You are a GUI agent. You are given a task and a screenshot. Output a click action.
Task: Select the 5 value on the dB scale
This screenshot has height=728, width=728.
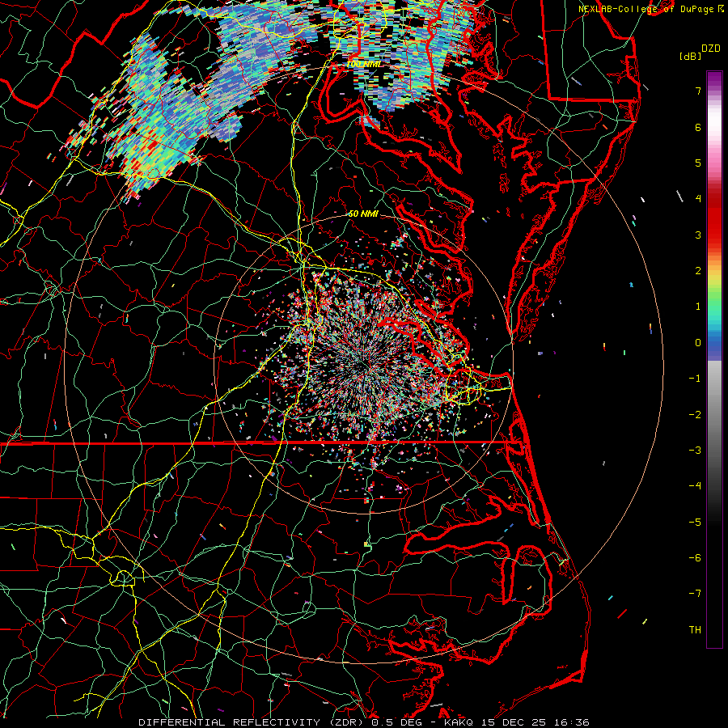pos(698,163)
